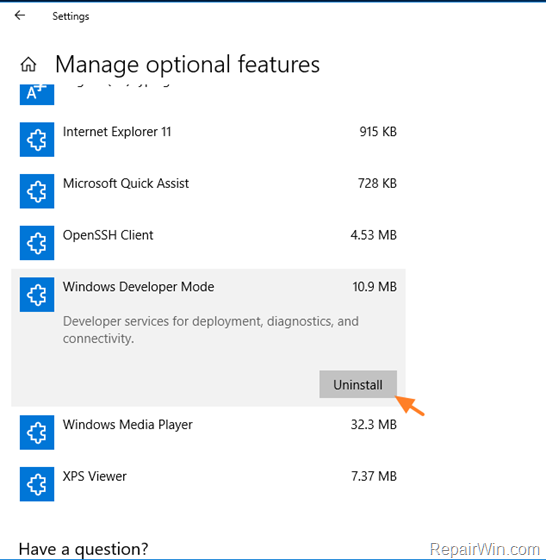546x560 pixels.
Task: Click the 32.3 MB size value
Action: [x=374, y=425]
